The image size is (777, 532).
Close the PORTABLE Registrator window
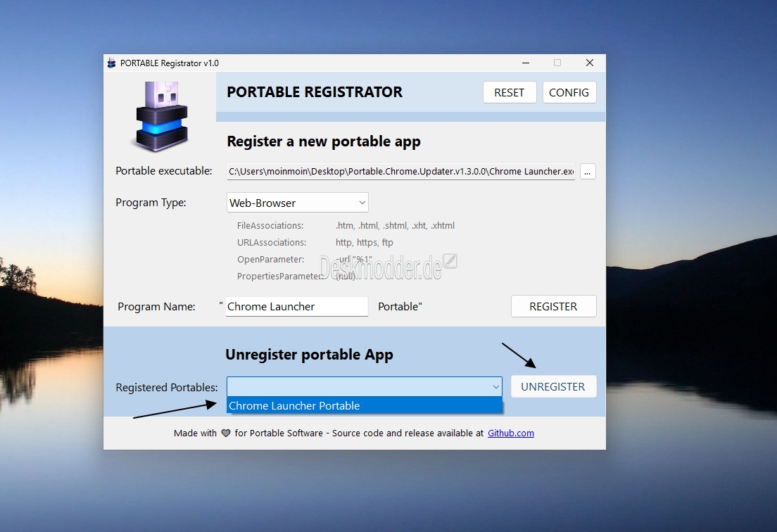click(590, 63)
